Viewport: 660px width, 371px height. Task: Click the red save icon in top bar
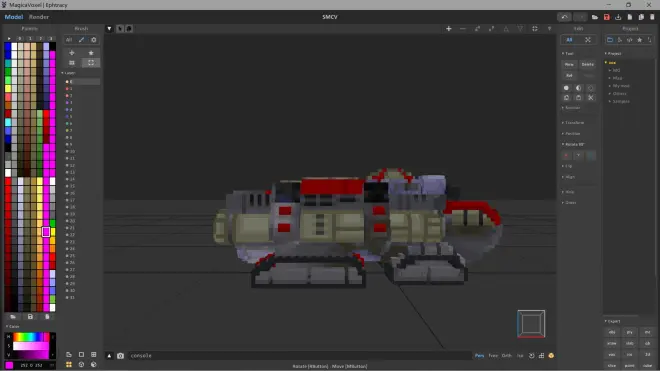(607, 17)
